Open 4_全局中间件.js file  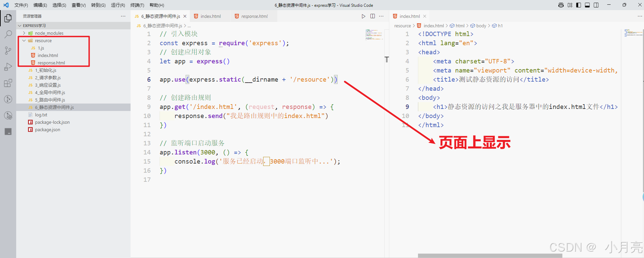[74, 92]
